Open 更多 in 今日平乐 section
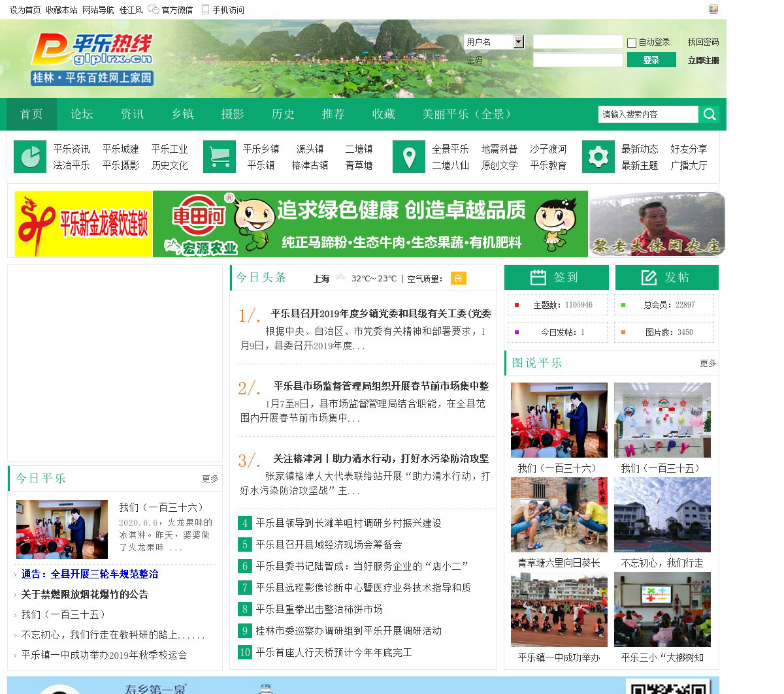 (210, 479)
